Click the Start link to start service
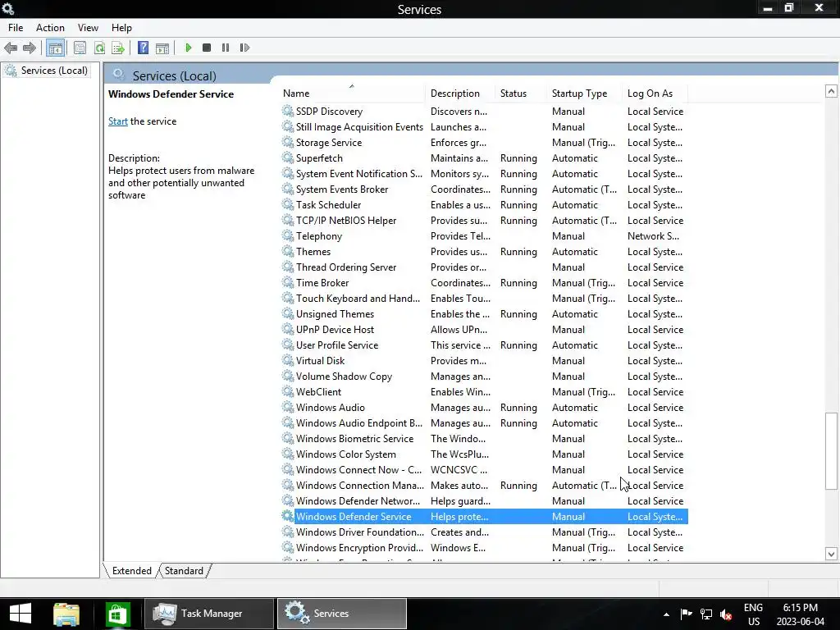The image size is (840, 630). [118, 121]
